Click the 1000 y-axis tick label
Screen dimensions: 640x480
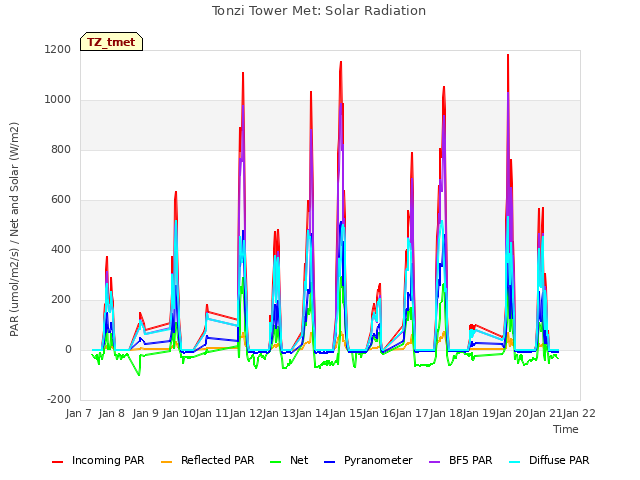[x=58, y=100]
